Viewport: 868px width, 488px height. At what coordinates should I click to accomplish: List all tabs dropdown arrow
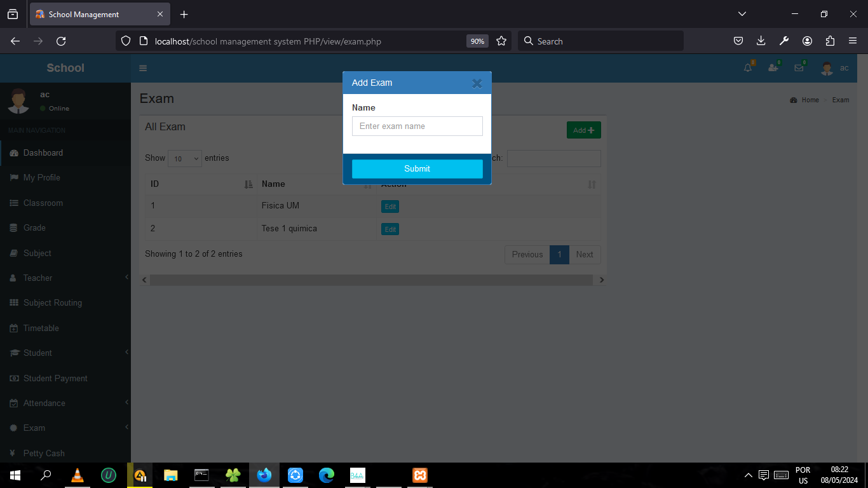click(742, 14)
